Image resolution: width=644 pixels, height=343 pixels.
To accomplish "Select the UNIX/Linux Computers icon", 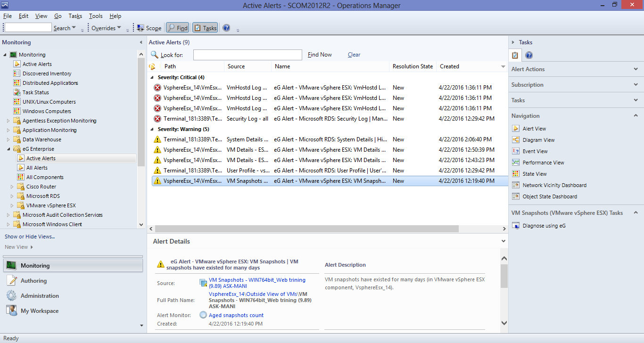I will coord(17,102).
